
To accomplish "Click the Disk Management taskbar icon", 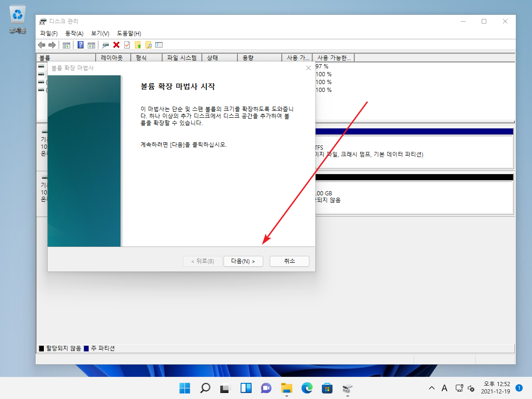I will [347, 388].
